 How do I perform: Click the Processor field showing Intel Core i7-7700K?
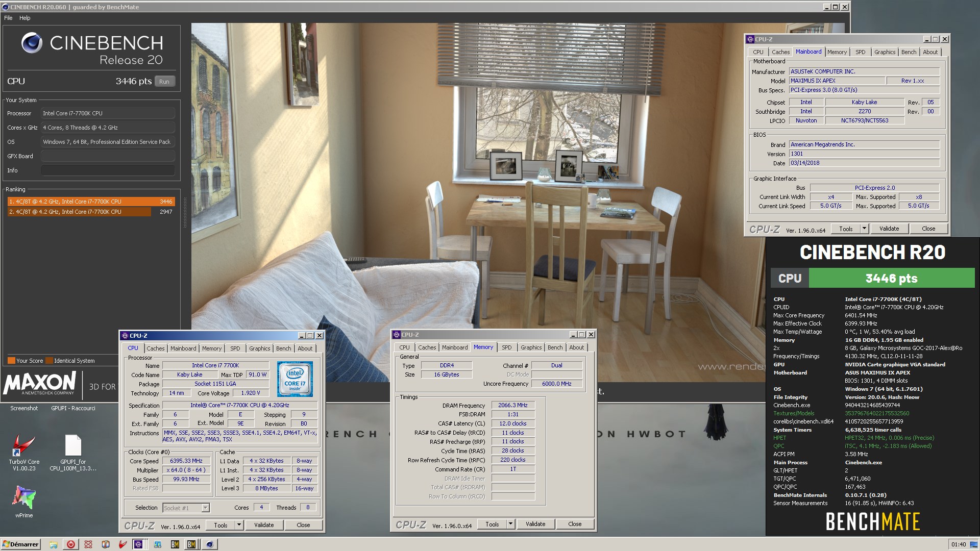point(108,113)
